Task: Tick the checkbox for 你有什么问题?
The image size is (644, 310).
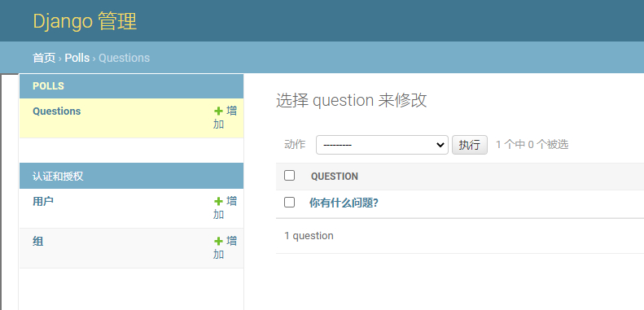Action: (x=290, y=203)
